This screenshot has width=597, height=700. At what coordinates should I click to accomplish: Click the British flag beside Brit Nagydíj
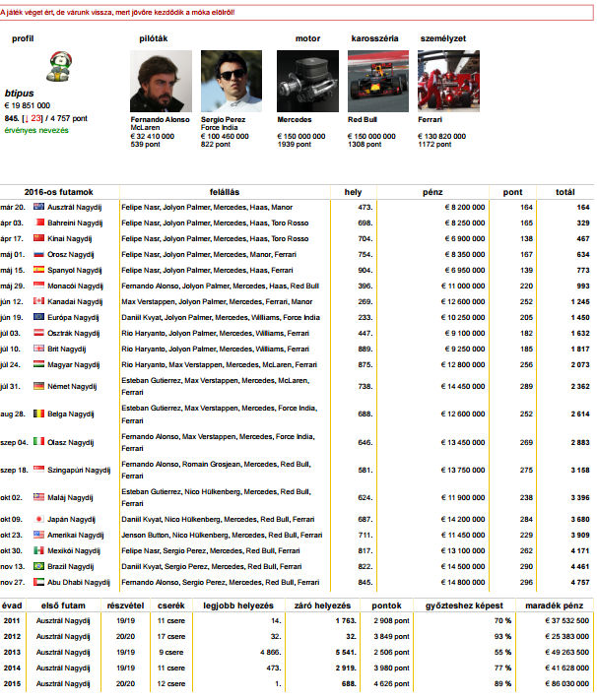click(38, 349)
